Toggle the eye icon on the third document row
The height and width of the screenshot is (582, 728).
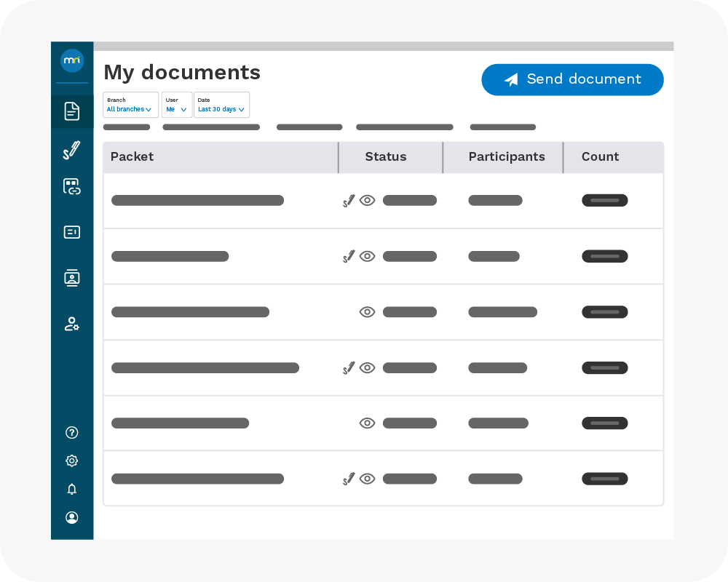pos(367,311)
